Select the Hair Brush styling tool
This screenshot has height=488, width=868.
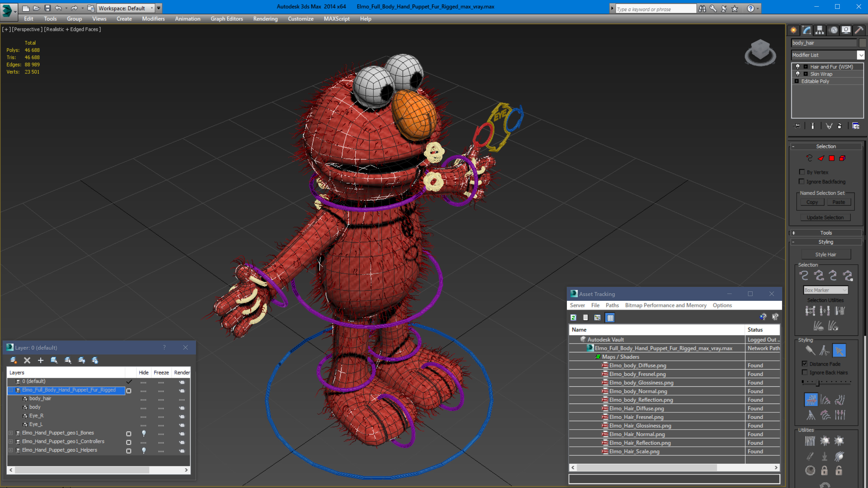click(x=810, y=351)
